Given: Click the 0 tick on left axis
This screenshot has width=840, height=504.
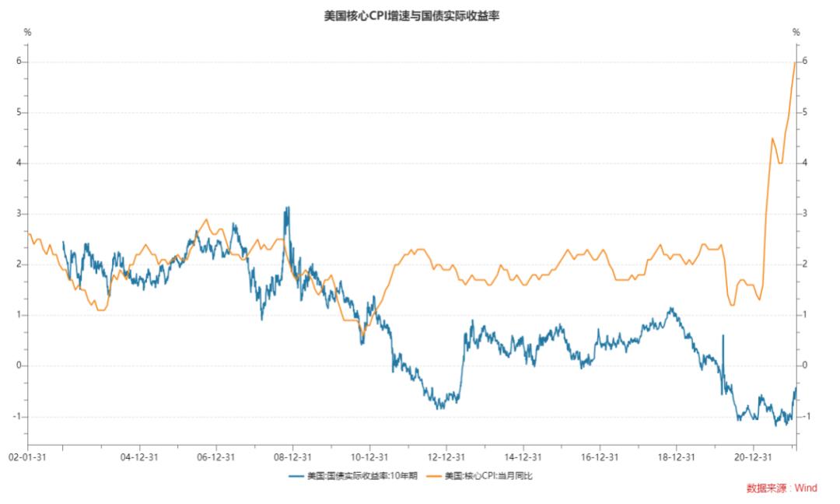Looking at the screenshot, I should click(x=18, y=366).
